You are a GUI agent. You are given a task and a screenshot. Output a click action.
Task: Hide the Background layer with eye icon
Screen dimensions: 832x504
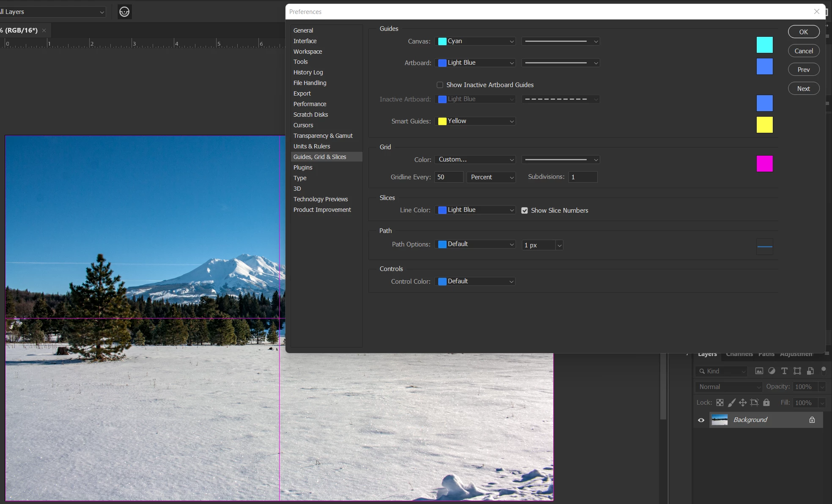point(701,420)
